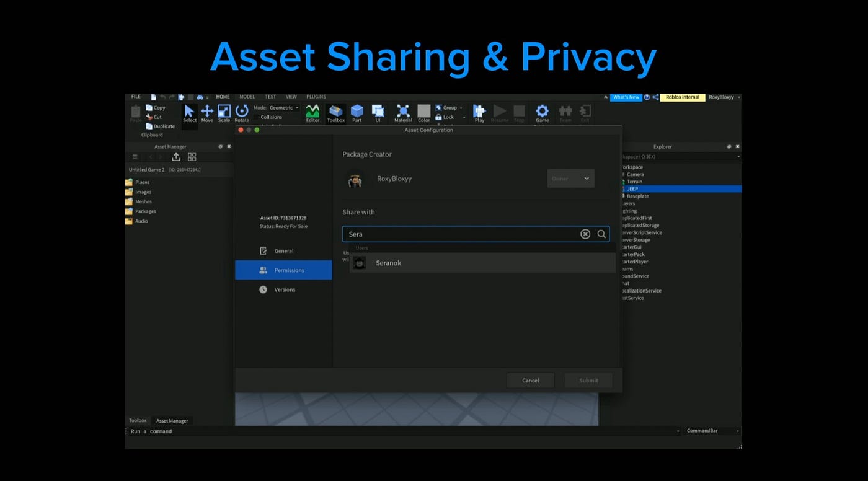Clear the Share with search text

585,234
